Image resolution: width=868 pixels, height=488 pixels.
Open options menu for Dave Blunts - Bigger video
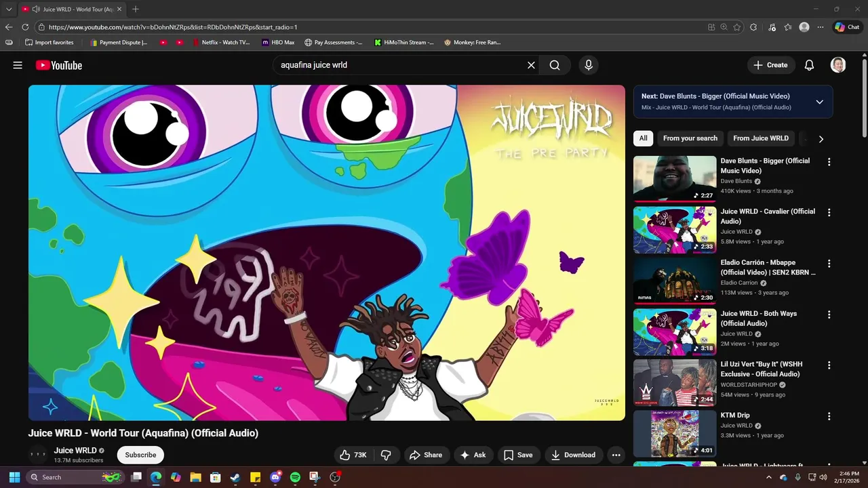click(x=829, y=162)
